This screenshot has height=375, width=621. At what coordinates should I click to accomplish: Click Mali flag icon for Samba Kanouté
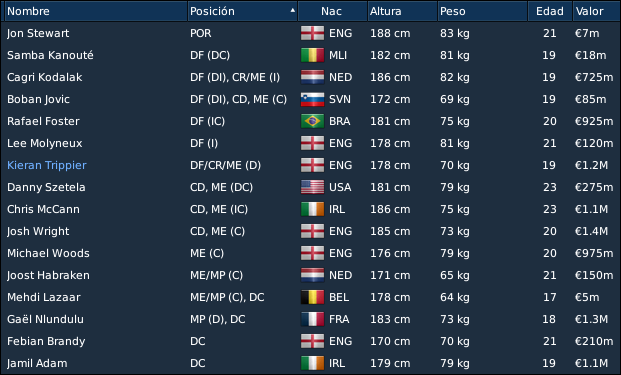pyautogui.click(x=312, y=55)
